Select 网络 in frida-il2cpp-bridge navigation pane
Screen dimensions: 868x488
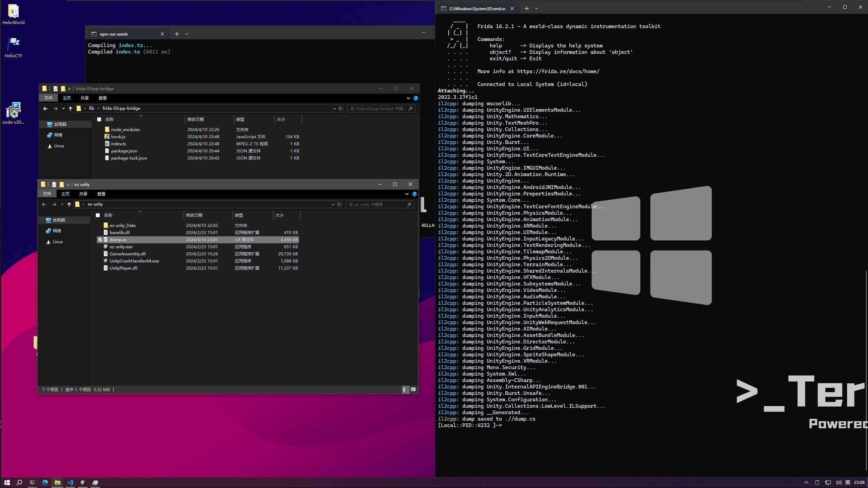58,135
